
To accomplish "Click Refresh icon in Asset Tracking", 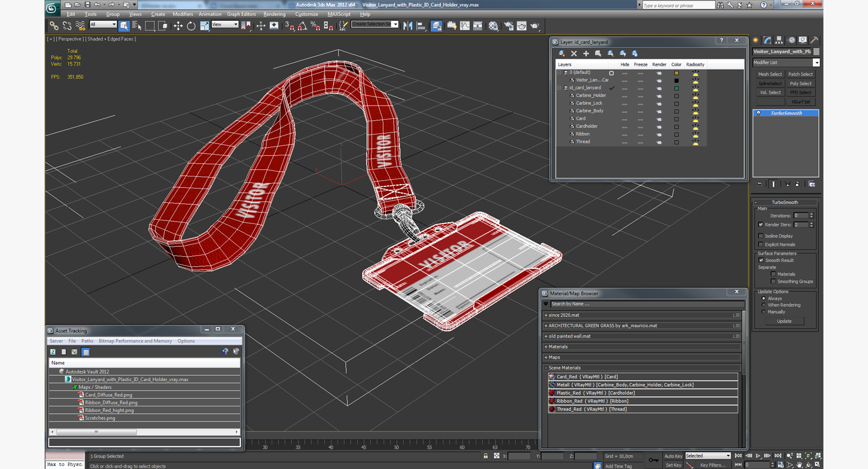I will coord(53,352).
